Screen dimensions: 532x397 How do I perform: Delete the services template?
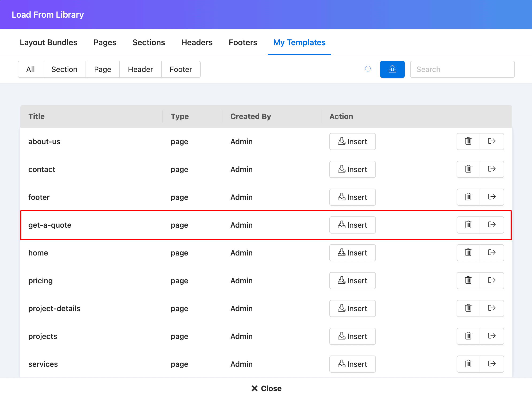[x=468, y=364]
